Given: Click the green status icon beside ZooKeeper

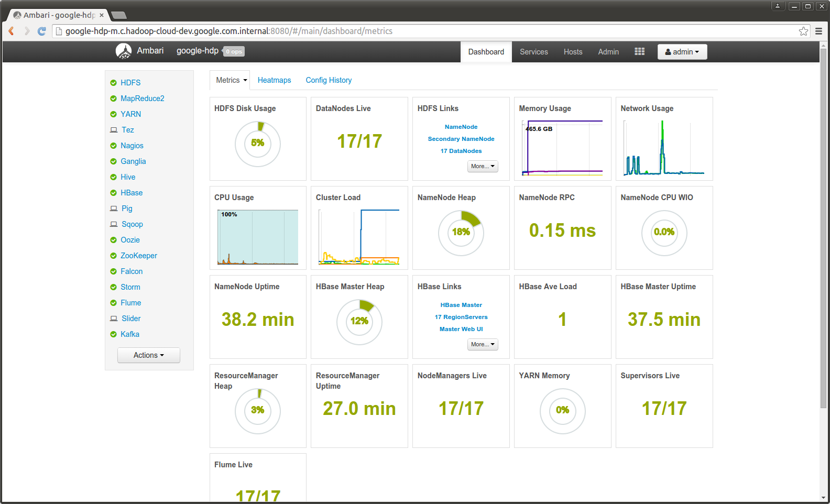Looking at the screenshot, I should [x=113, y=256].
